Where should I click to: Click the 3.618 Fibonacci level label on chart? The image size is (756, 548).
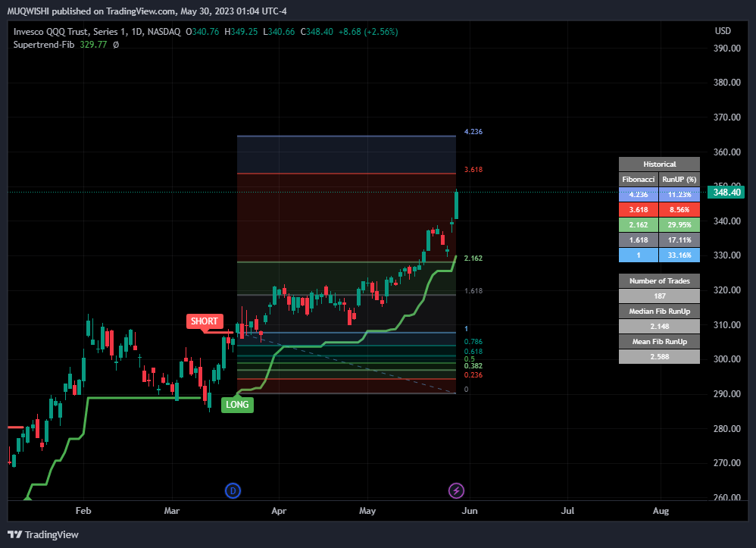click(473, 169)
